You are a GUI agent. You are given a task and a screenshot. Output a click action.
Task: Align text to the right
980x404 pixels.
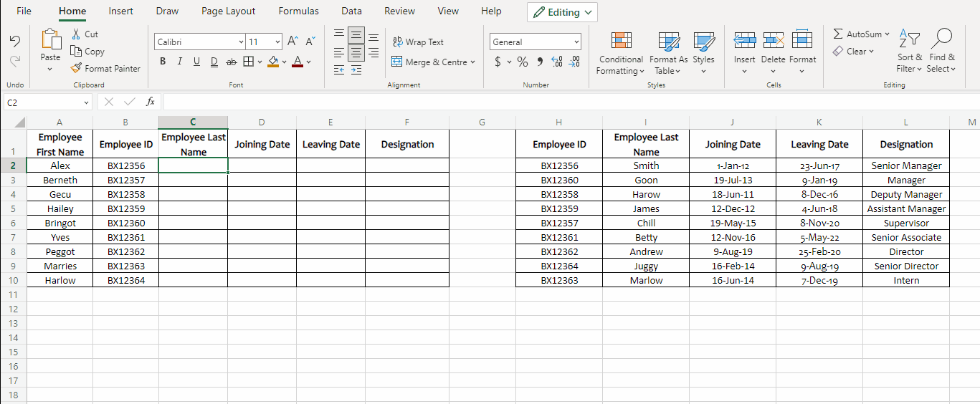coord(373,52)
